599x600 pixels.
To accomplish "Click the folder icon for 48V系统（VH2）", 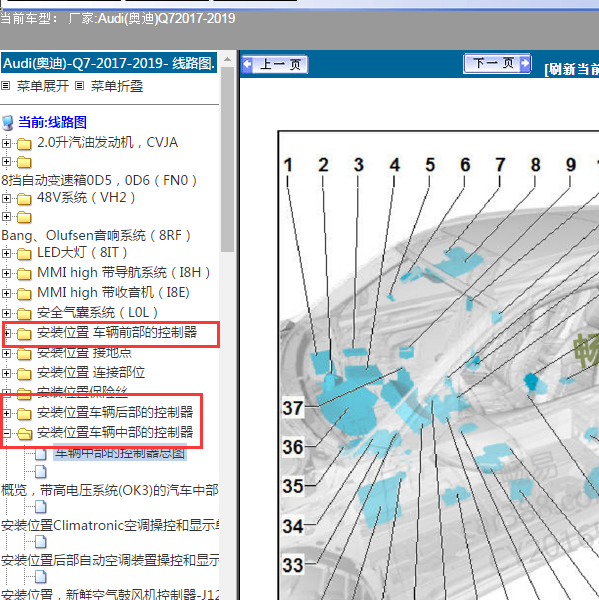I will click(x=24, y=199).
